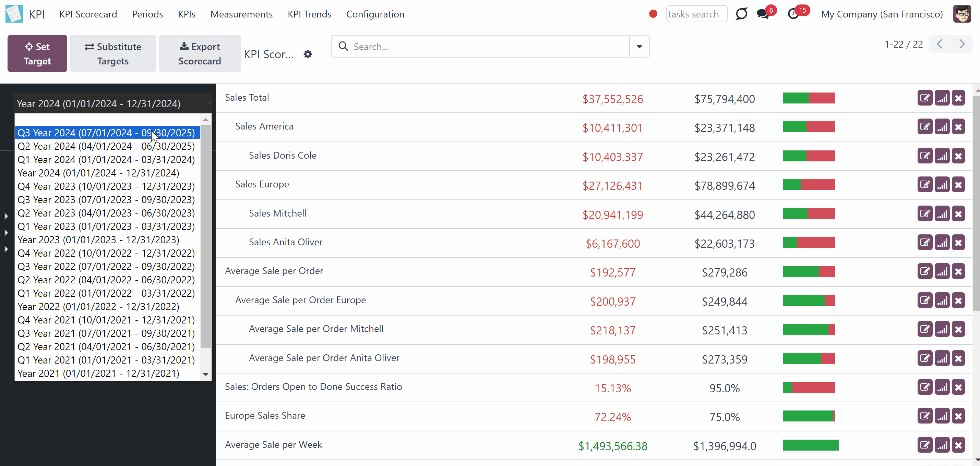Open the chart icon for Sales America

(x=942, y=127)
